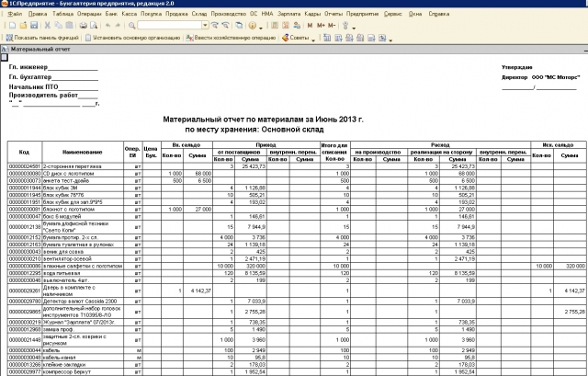The height and width of the screenshot is (376, 588).
Task: Click the Cut scissors icon
Action: 48,26
